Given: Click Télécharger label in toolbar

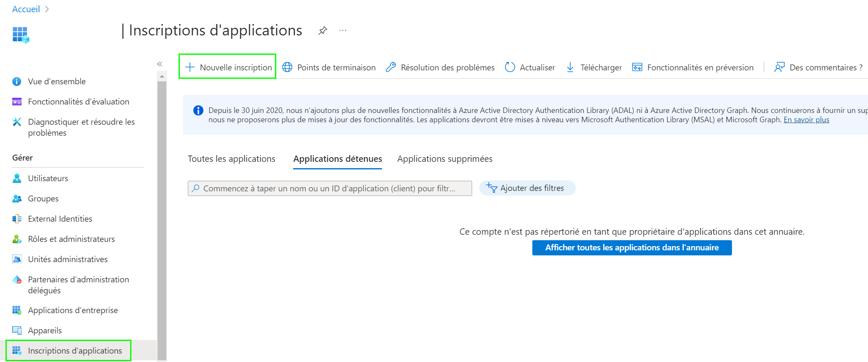Looking at the screenshot, I should 601,67.
